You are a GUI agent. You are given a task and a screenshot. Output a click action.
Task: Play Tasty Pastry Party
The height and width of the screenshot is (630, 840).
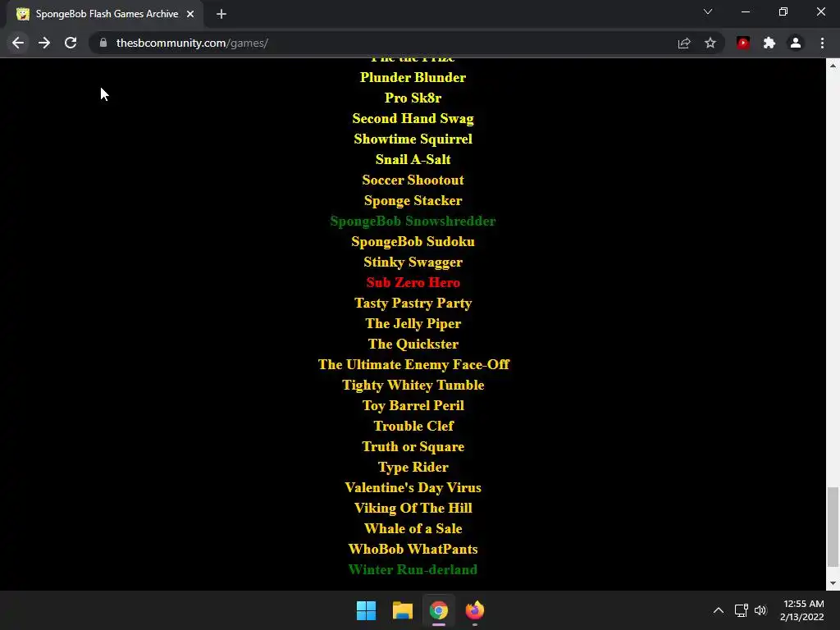click(413, 304)
